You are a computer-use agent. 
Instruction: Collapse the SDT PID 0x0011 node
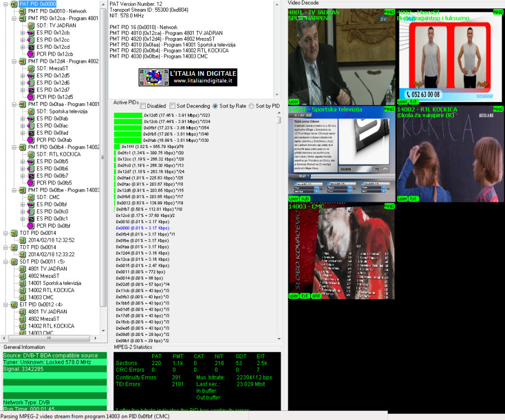pyautogui.click(x=6, y=262)
